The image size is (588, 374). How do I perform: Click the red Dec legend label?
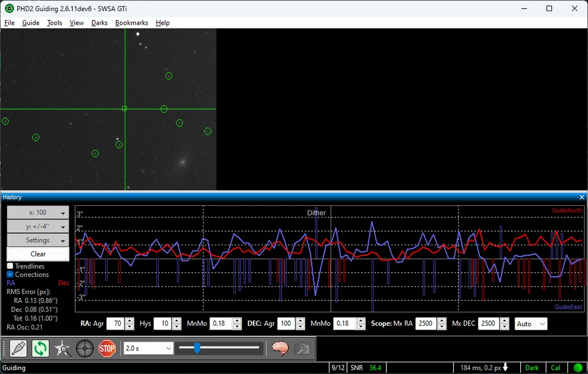click(64, 283)
